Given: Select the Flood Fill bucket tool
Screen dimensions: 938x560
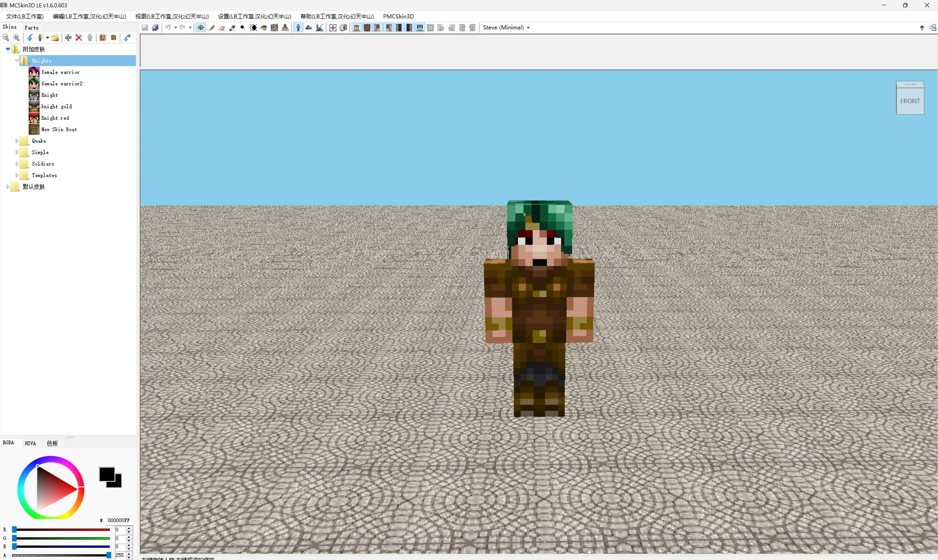Looking at the screenshot, I should 264,28.
